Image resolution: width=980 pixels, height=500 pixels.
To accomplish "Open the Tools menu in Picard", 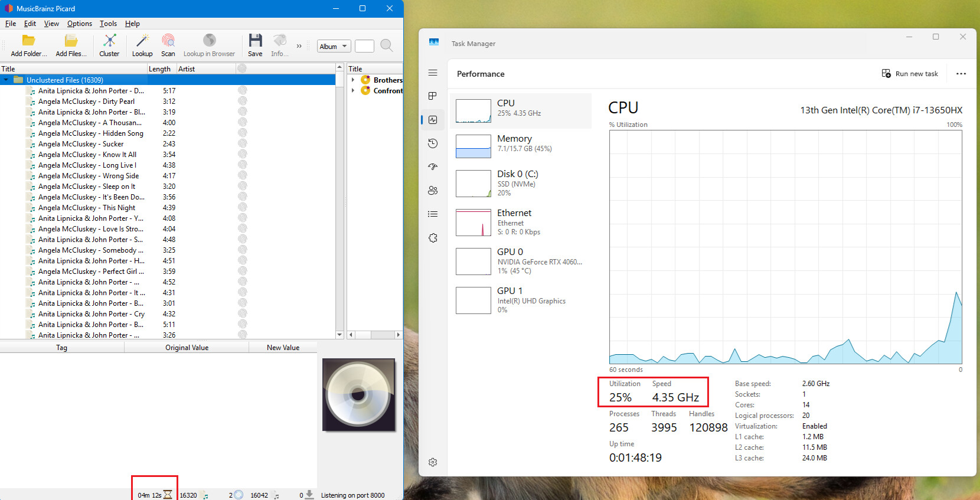I will [108, 24].
